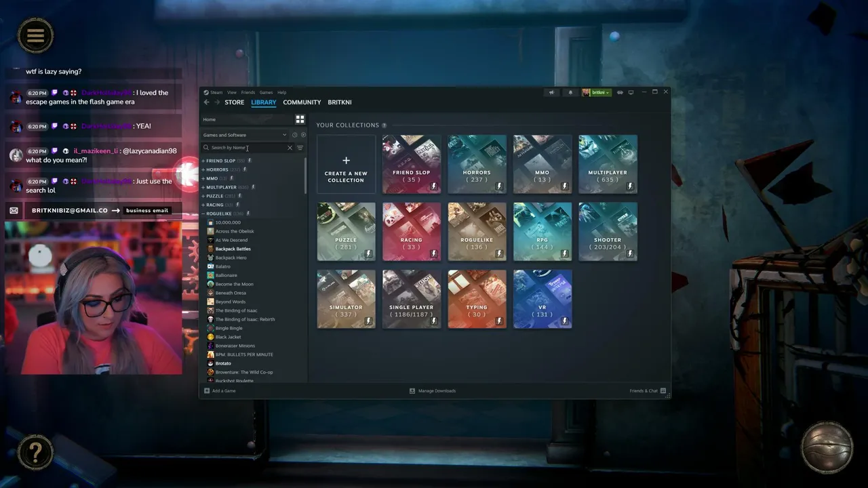This screenshot has width=868, height=488.
Task: Open the RPG collection tile
Action: click(x=542, y=231)
